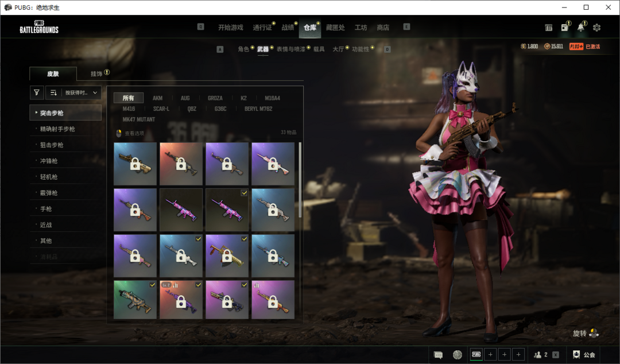Select the 手枪 category
Image resolution: width=620 pixels, height=364 pixels.
(65, 208)
